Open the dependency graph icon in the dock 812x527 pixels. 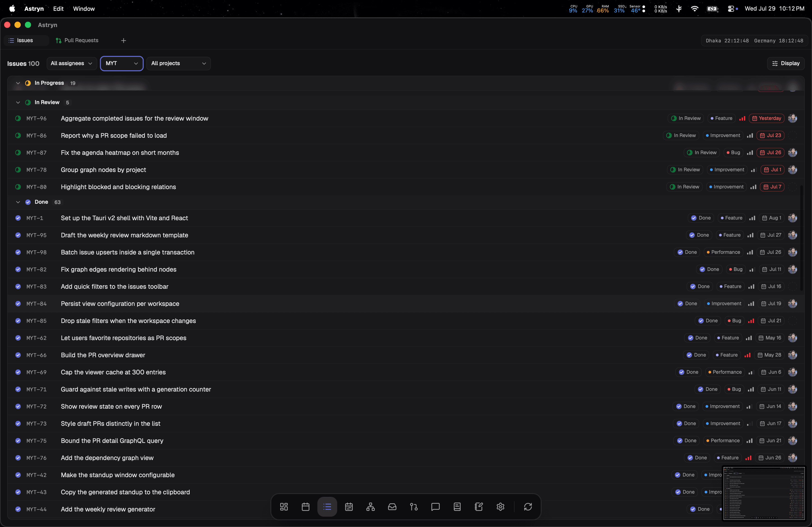click(371, 507)
